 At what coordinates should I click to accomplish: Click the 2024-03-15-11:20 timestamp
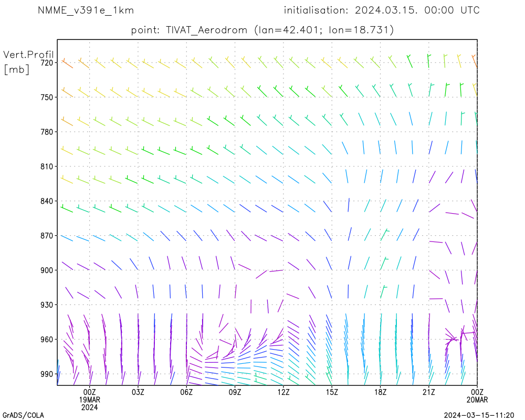[x=479, y=415]
